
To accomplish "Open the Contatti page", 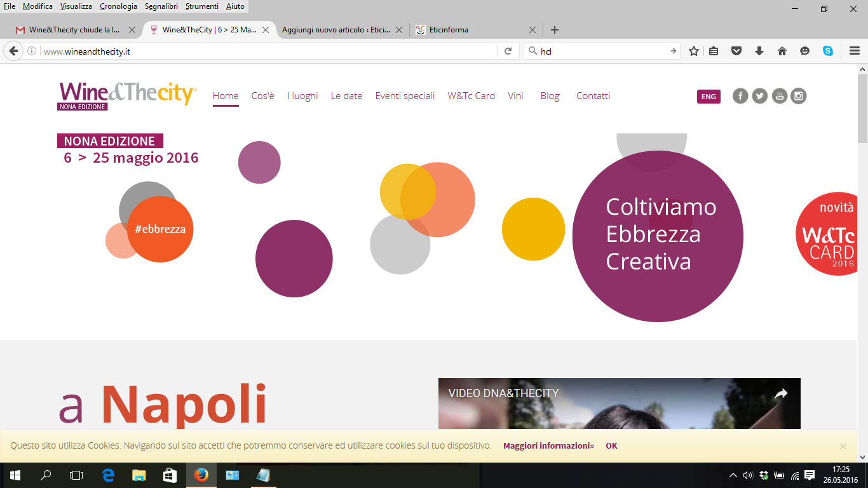I will (593, 96).
